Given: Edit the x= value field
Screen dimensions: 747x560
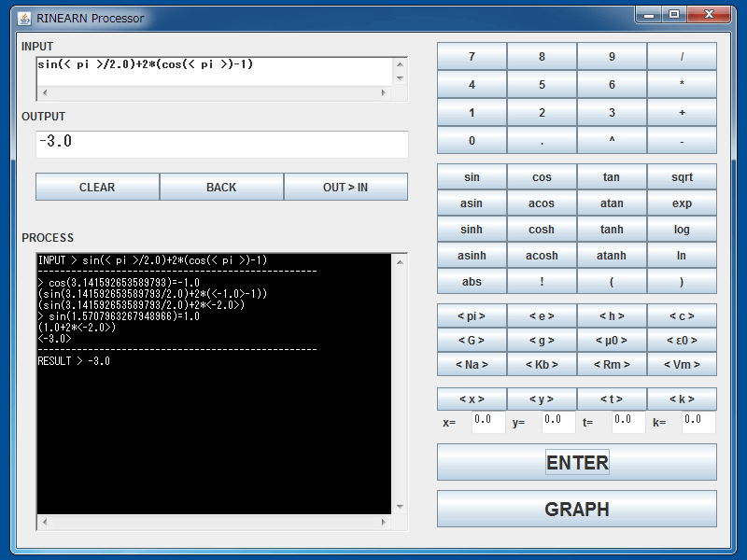Looking at the screenshot, I should coord(488,423).
